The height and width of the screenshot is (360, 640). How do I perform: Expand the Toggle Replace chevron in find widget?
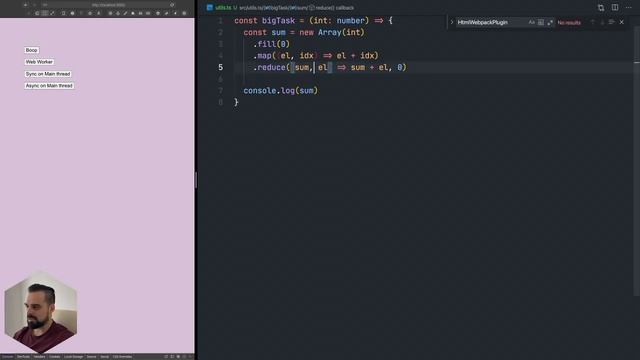(x=452, y=22)
